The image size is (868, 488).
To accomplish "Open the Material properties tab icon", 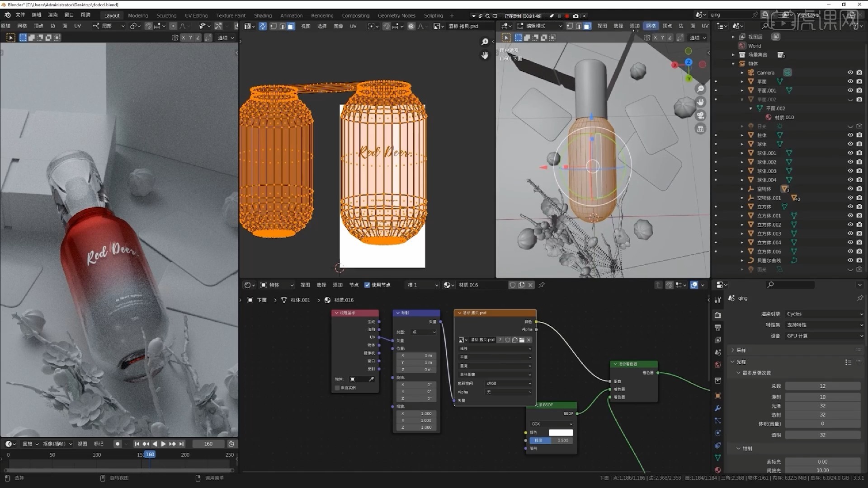I will [x=718, y=470].
